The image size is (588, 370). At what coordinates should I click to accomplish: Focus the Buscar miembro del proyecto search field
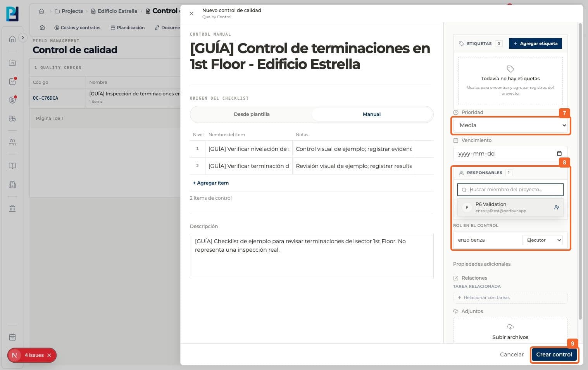point(510,190)
